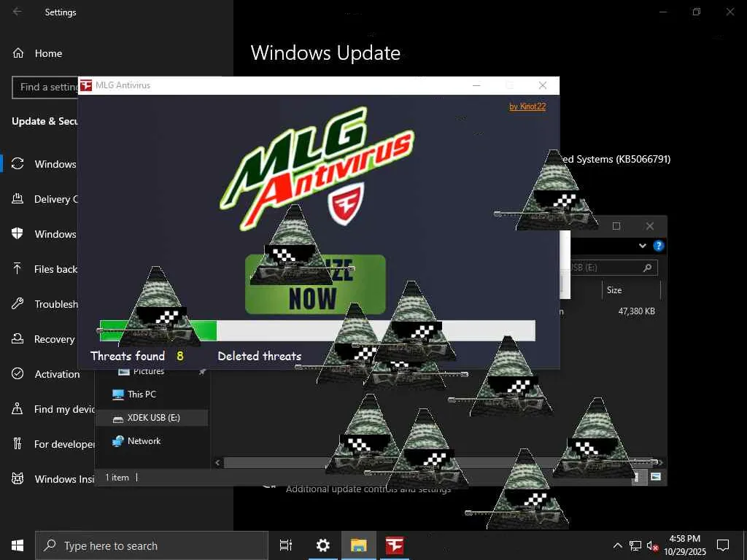Show hidden tray icons chevron

click(x=617, y=545)
